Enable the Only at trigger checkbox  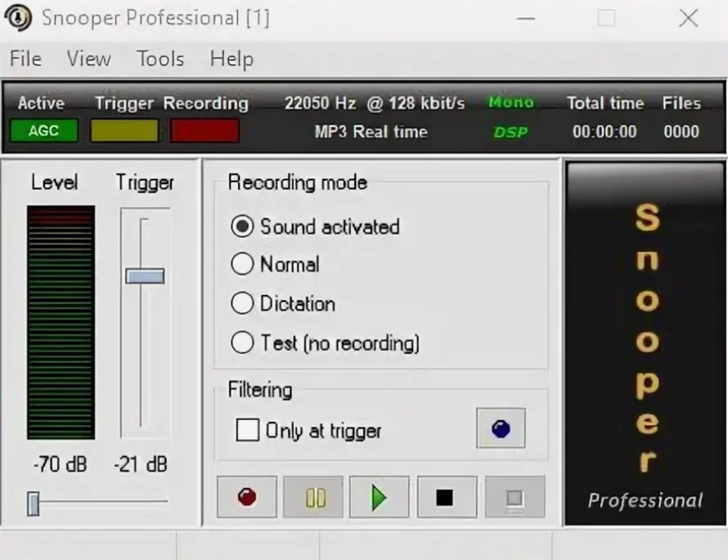pyautogui.click(x=248, y=430)
